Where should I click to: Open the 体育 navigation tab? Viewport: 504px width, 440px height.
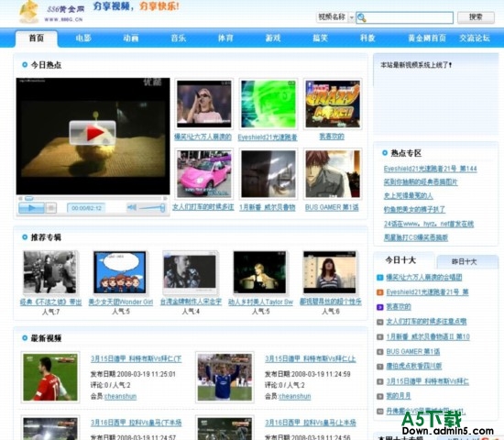pos(225,38)
